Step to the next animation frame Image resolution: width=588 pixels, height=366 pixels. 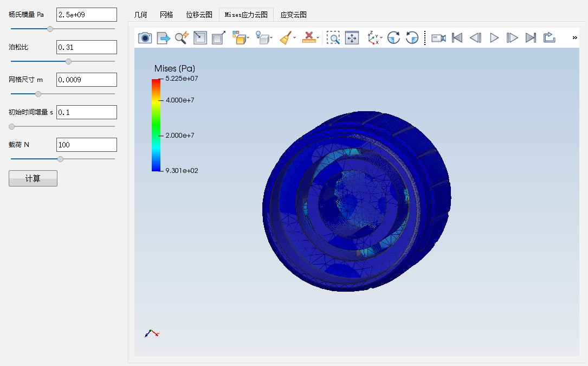point(512,38)
